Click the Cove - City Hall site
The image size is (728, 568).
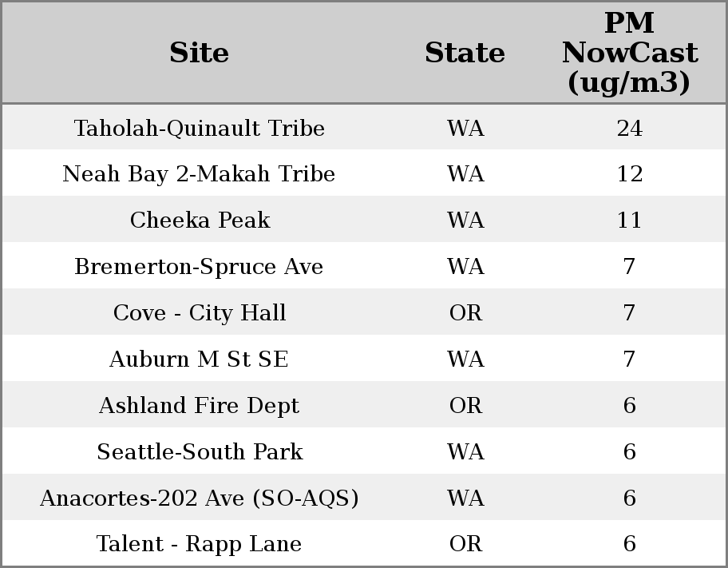click(199, 312)
